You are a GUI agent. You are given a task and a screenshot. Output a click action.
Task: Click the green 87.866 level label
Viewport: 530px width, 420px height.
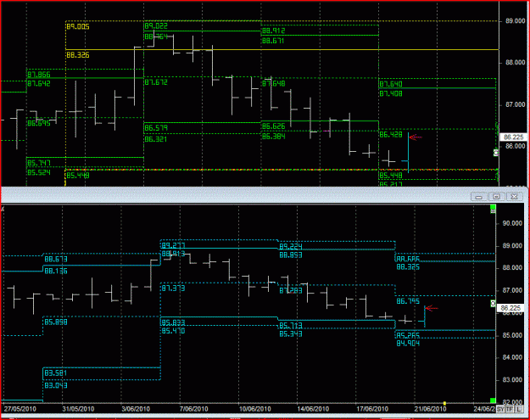tap(38, 75)
